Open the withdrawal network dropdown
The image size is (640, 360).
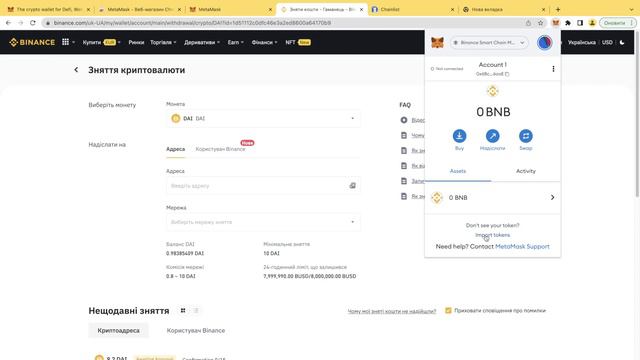263,222
